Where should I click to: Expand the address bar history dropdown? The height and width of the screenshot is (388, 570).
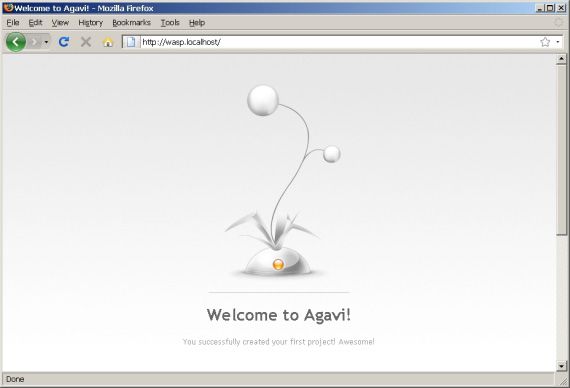click(x=558, y=42)
